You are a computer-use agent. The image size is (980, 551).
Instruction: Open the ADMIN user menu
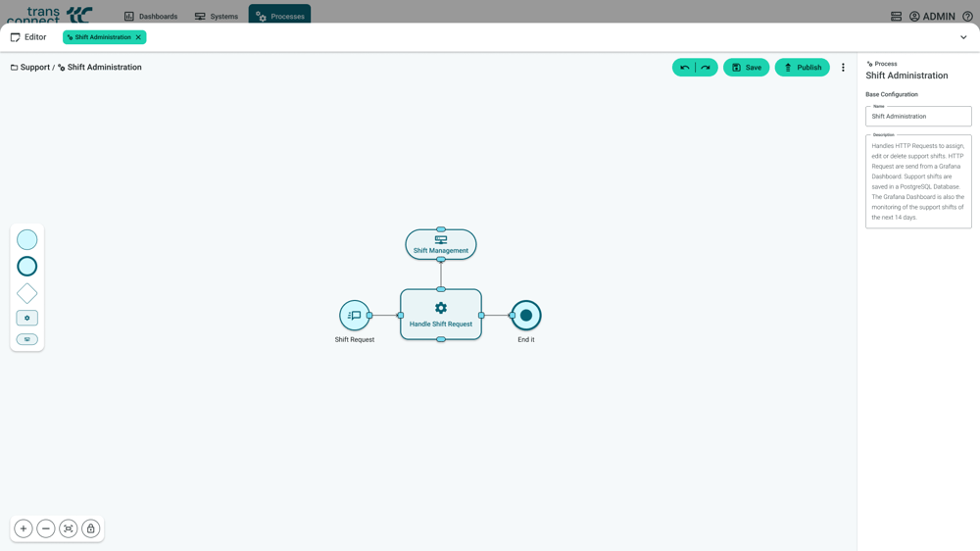pyautogui.click(x=932, y=17)
